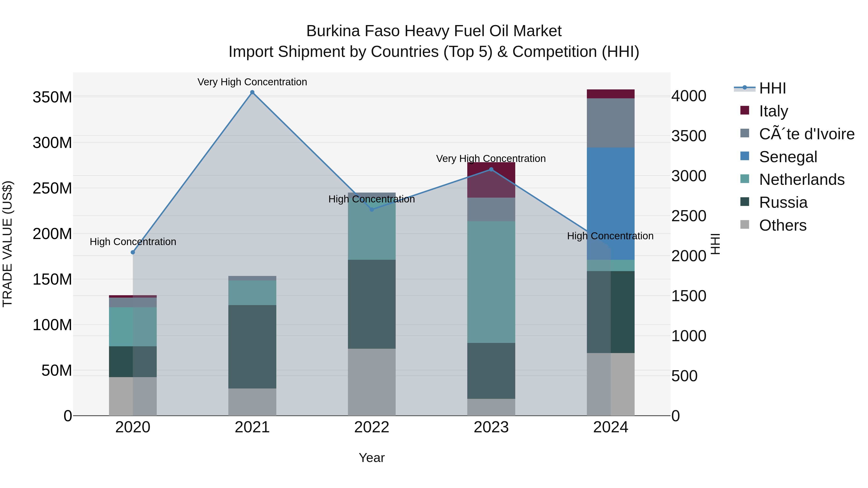This screenshot has width=868, height=488.
Task: Click the 4000 HHI axis tick label
Action: click(x=689, y=96)
